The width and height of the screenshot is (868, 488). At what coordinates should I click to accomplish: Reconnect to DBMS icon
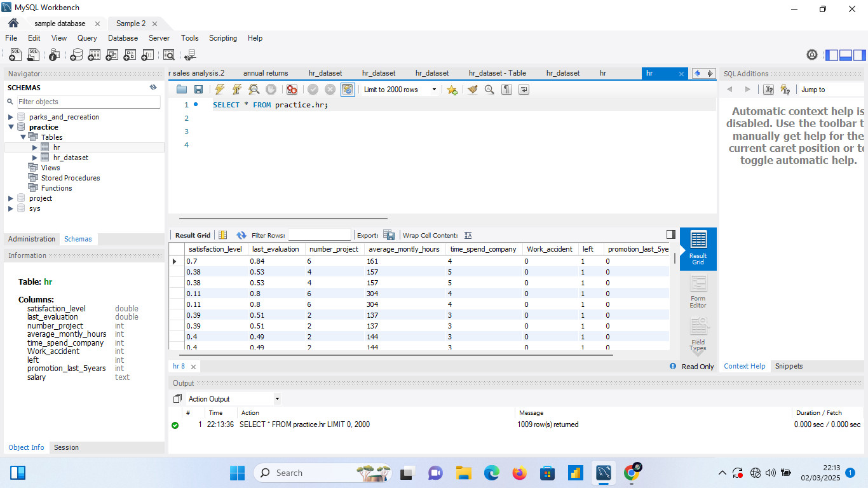click(190, 55)
